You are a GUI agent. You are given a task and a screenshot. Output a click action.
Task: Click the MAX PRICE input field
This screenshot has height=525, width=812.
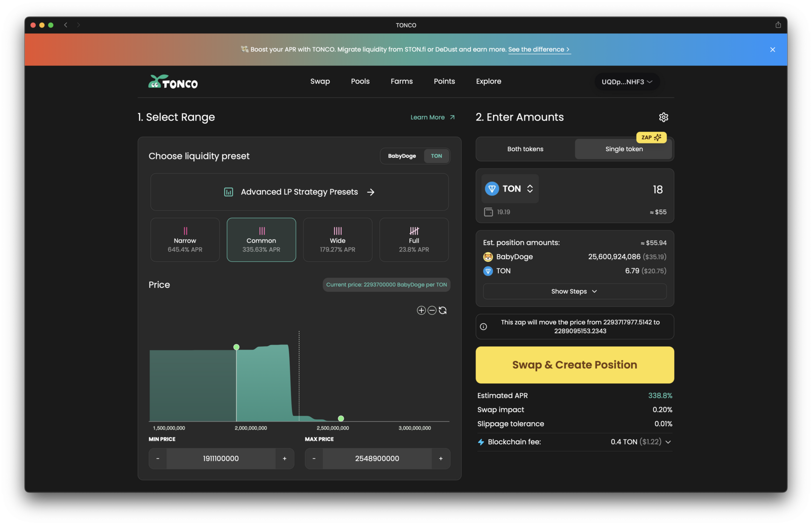(x=377, y=459)
